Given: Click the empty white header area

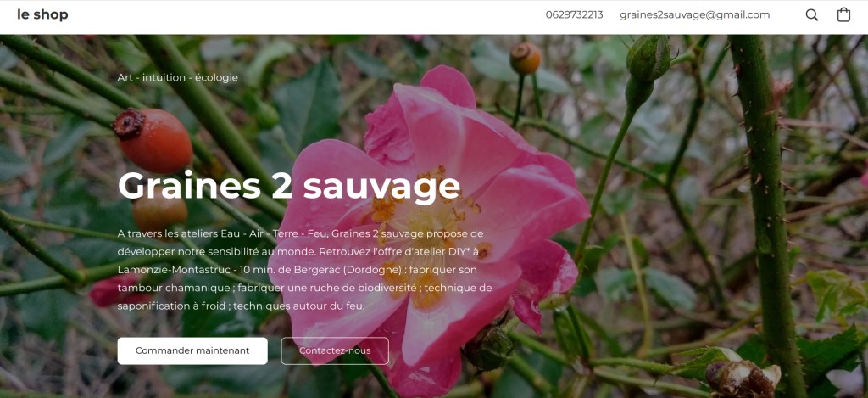Looking at the screenshot, I should coord(304,15).
